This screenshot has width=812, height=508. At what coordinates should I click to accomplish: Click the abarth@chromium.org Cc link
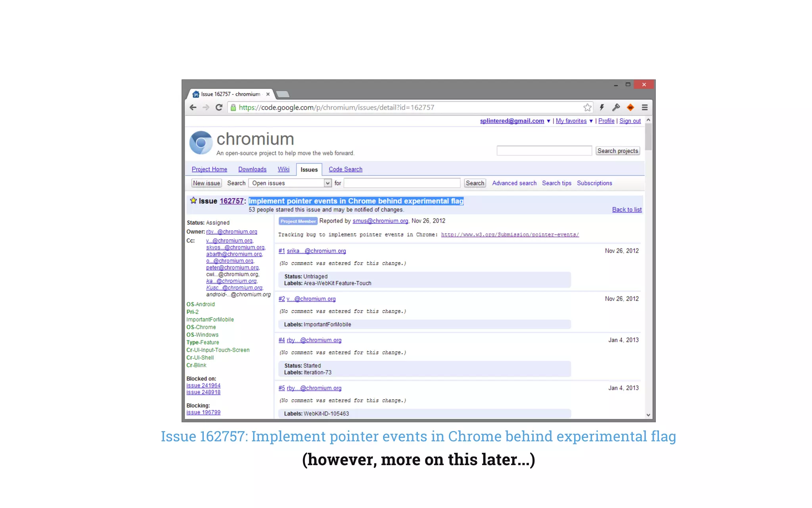point(234,254)
